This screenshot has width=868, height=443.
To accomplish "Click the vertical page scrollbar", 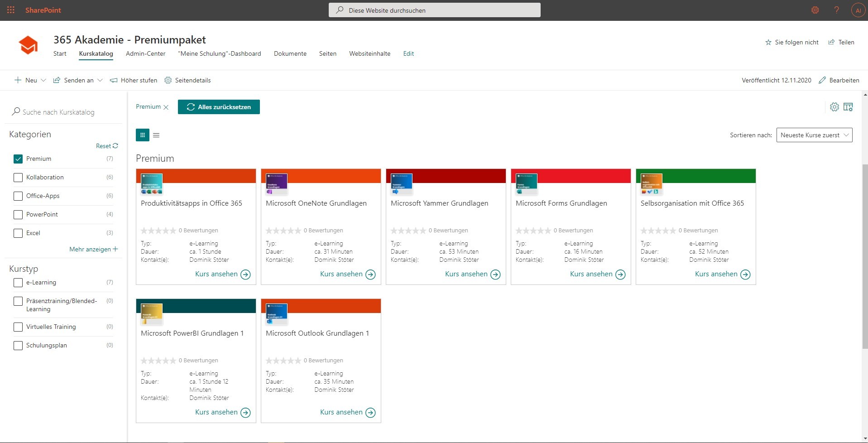I will 865,256.
